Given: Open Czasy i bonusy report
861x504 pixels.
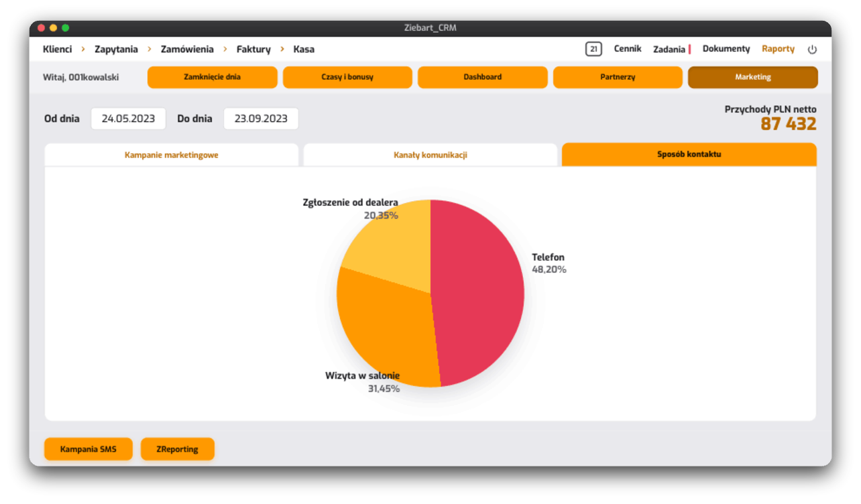Looking at the screenshot, I should click(x=347, y=77).
